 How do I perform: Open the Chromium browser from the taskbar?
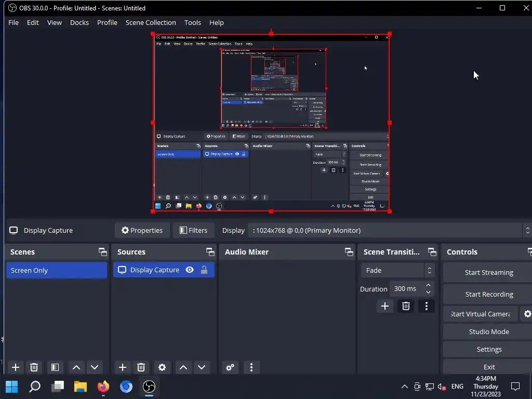(x=126, y=387)
